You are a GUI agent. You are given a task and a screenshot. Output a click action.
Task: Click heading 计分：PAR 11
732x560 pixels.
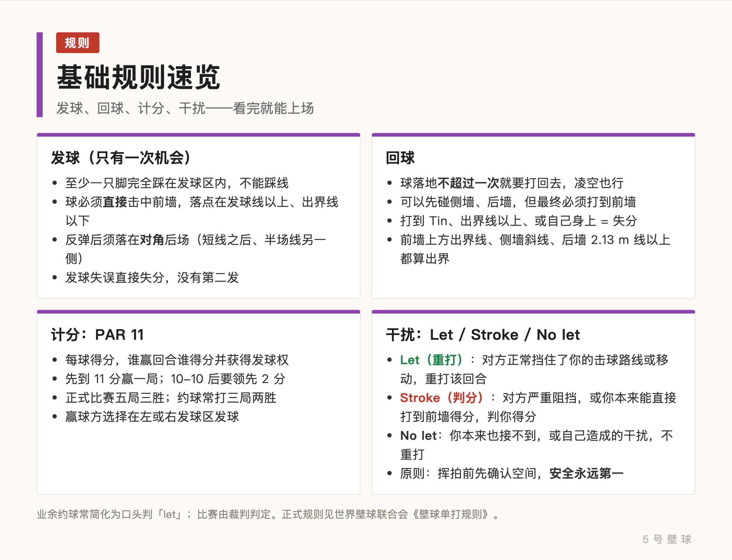97,334
